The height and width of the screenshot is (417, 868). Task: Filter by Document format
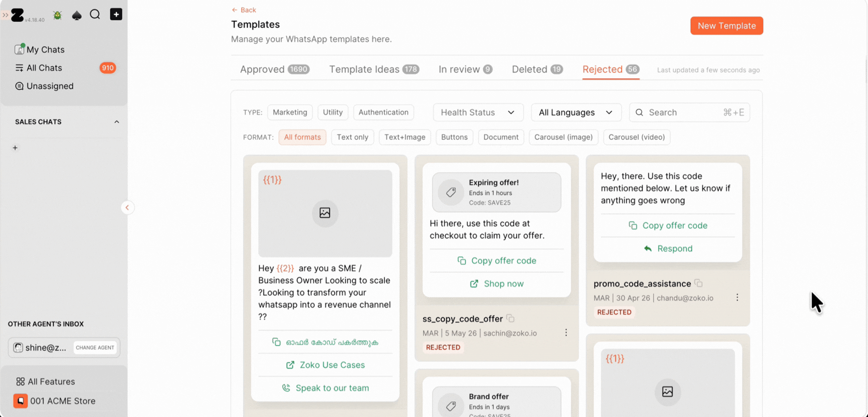[501, 137]
